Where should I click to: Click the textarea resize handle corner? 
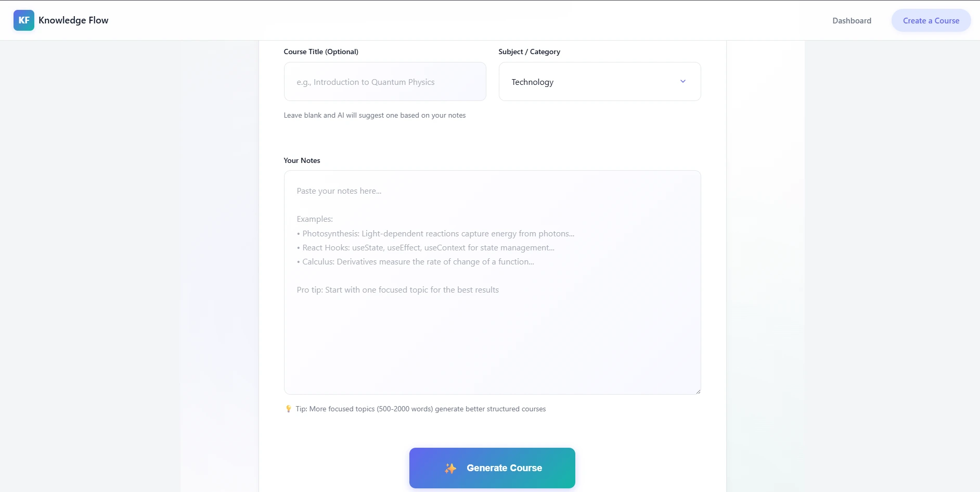(698, 390)
